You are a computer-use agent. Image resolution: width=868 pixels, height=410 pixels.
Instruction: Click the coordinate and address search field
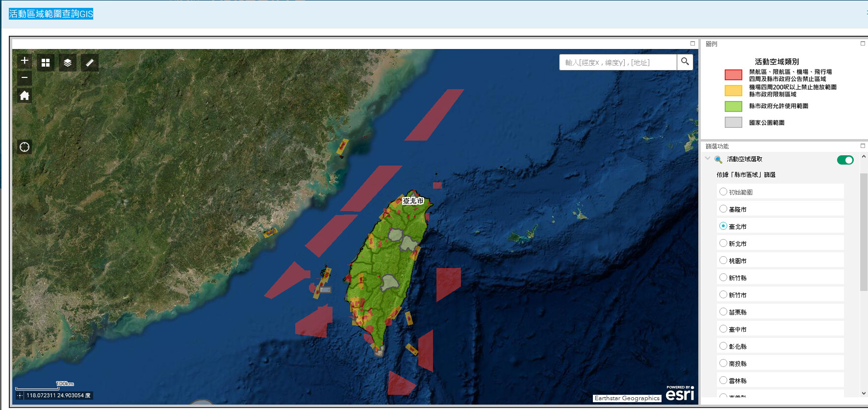pos(618,62)
